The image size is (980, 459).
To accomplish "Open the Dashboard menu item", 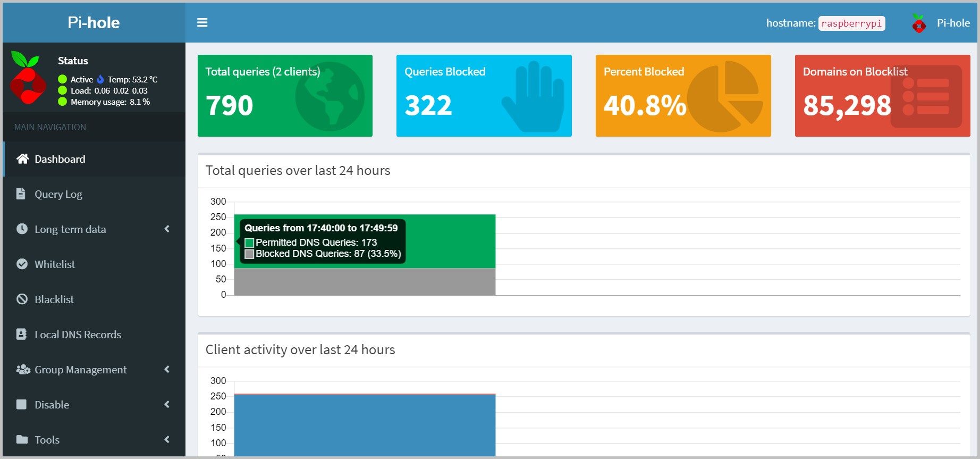I will (94, 159).
